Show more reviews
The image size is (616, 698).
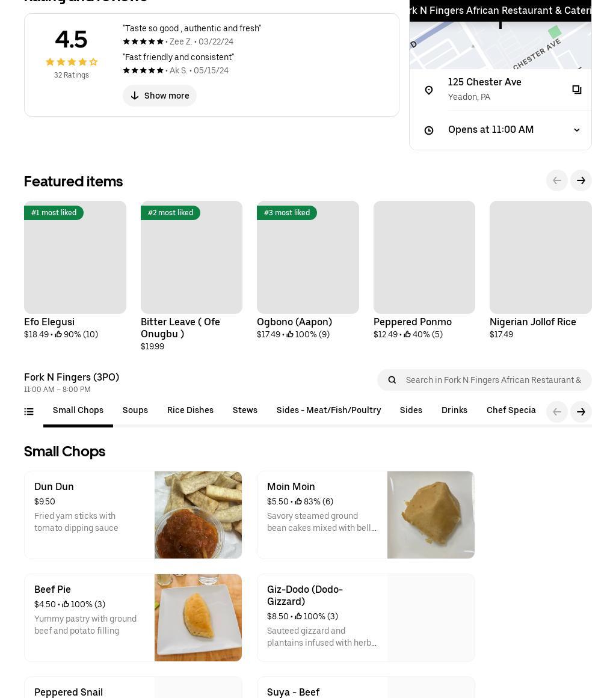pyautogui.click(x=159, y=96)
